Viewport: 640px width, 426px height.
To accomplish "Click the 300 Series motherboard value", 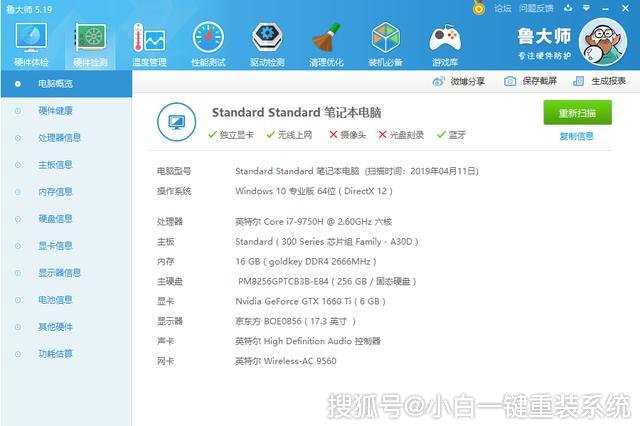I will [x=327, y=242].
